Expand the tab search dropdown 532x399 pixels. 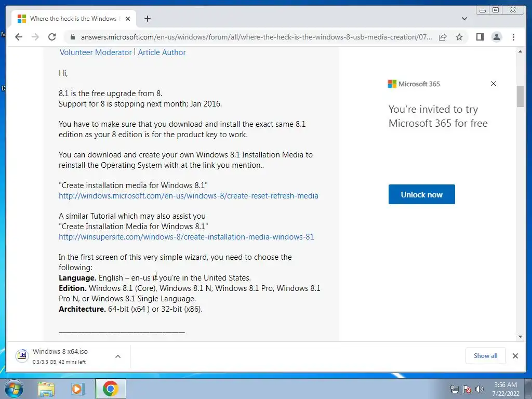point(464,19)
